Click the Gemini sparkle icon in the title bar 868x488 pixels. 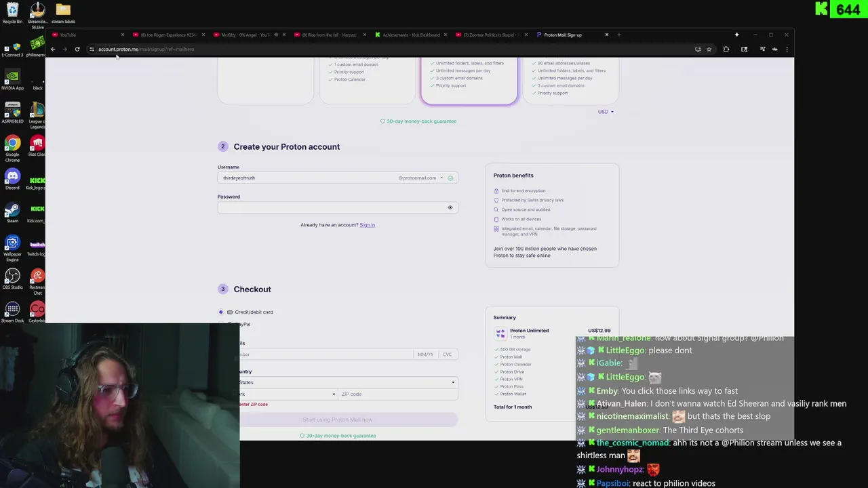click(x=736, y=35)
